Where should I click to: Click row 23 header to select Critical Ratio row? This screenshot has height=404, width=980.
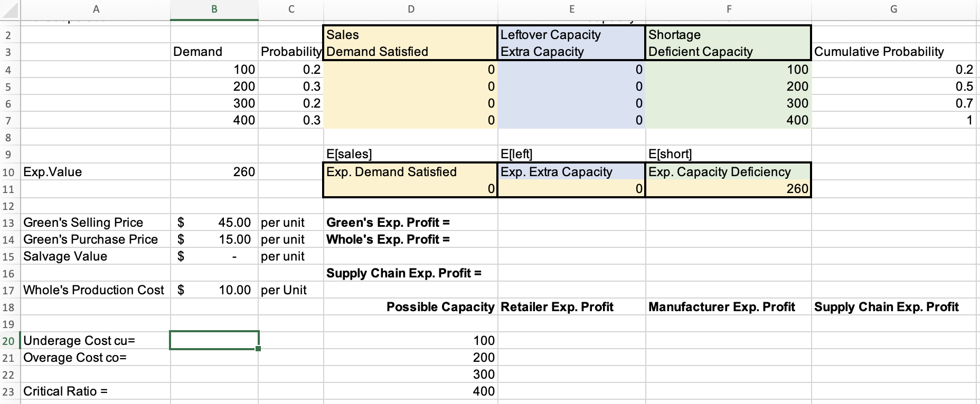pos(8,391)
